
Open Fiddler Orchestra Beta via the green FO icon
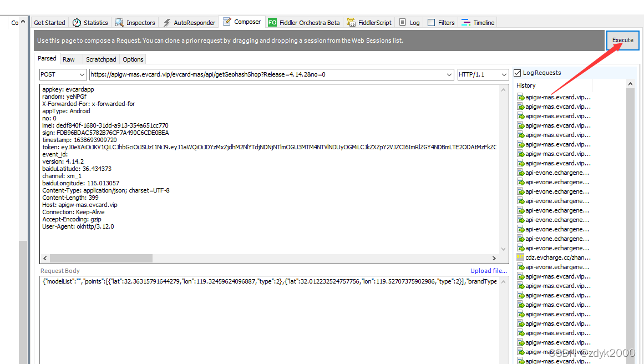pos(272,23)
